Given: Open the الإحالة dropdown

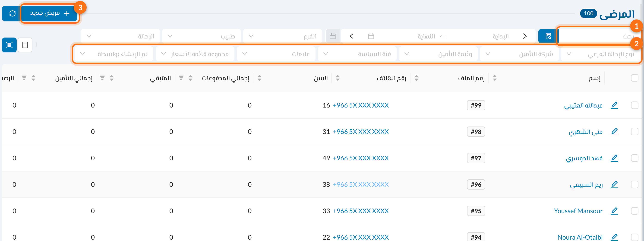Looking at the screenshot, I should coord(120,36).
